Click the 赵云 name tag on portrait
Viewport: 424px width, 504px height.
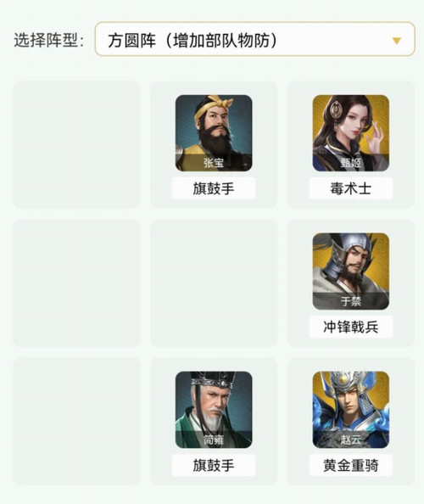(351, 440)
